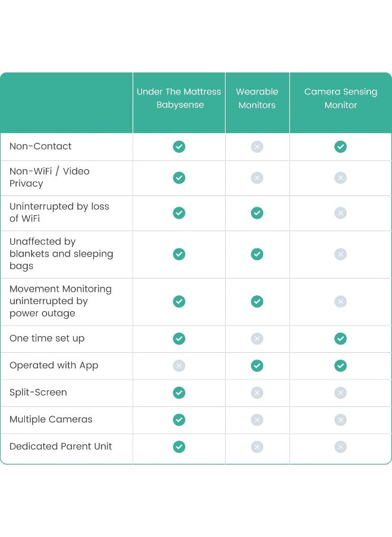392x537 pixels.
Task: Click the One time set up label
Action: pos(47,339)
